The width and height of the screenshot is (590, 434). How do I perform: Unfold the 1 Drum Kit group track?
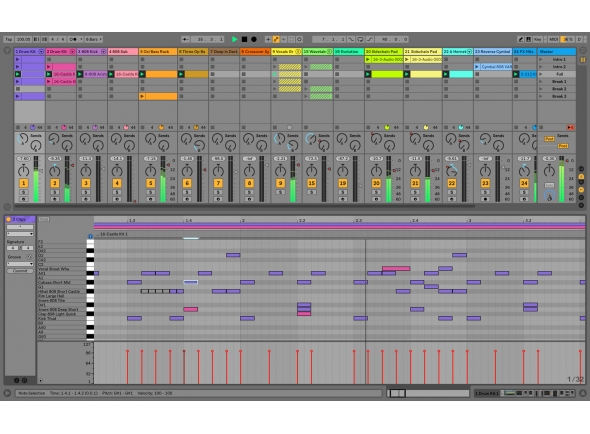(41, 51)
